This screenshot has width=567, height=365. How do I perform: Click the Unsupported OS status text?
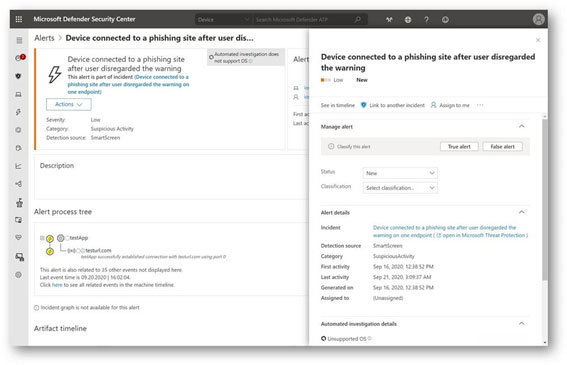pos(346,339)
